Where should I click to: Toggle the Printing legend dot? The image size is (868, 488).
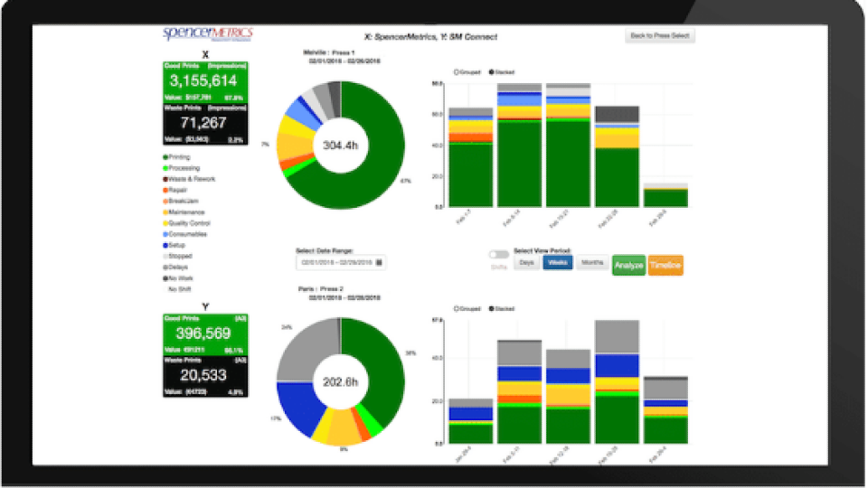[x=165, y=157]
